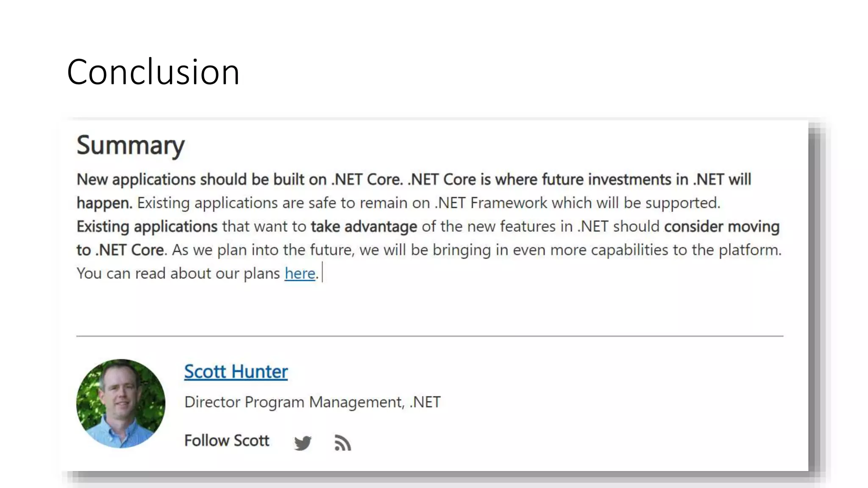Image resolution: width=868 pixels, height=488 pixels.
Task: Click "You can read about our plans" text
Action: 178,274
